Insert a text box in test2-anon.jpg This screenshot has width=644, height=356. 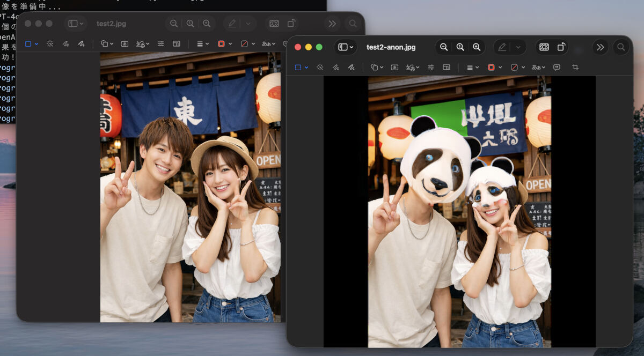[394, 67]
